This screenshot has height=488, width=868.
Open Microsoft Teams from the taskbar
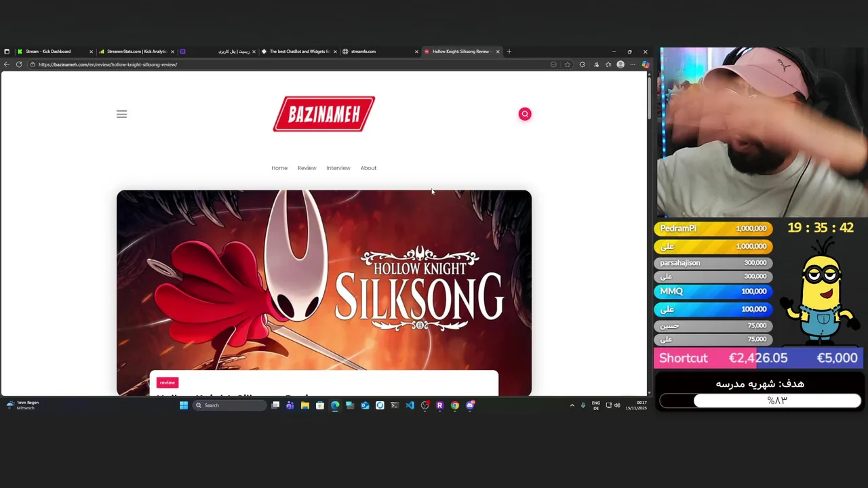tap(290, 405)
